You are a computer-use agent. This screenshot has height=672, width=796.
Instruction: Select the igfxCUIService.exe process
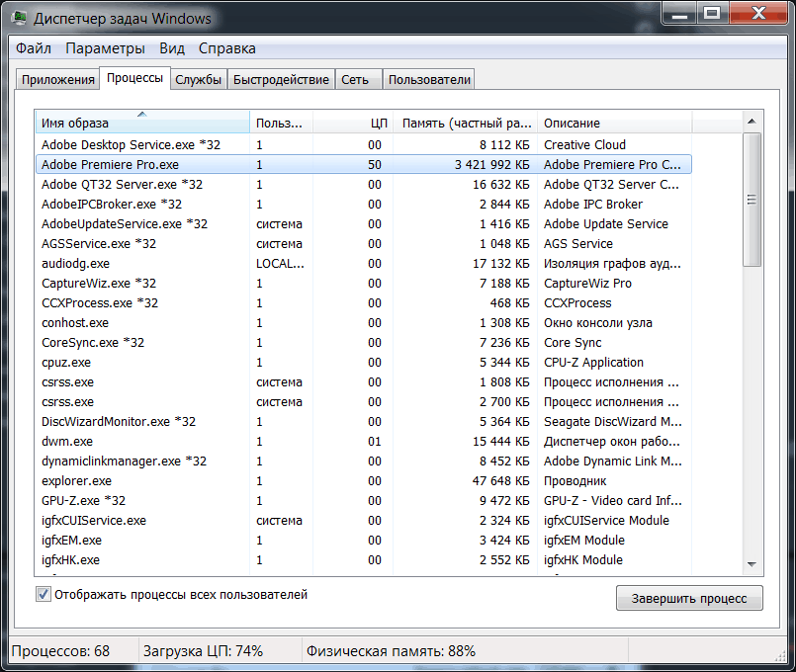(x=364, y=521)
